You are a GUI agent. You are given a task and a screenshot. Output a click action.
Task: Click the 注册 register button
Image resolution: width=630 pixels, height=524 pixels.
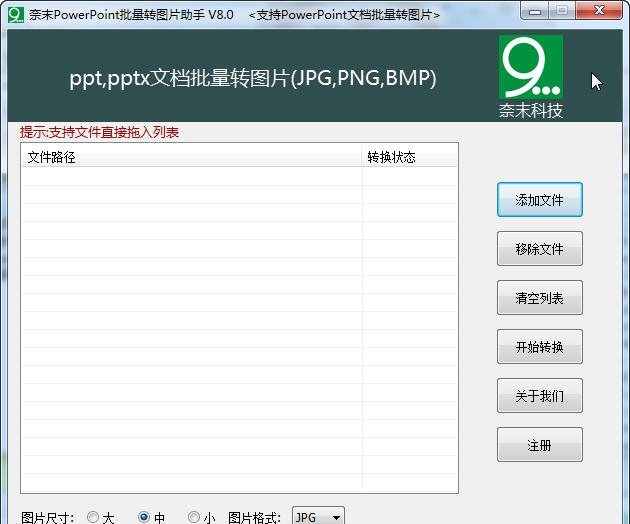540,445
